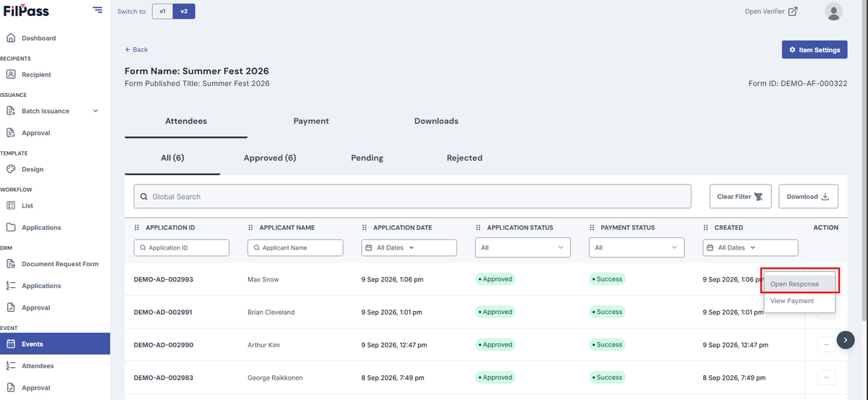Screen dimensions: 868x400
Task: Collapse sidebar with hamburger menu icon
Action: (98, 9)
